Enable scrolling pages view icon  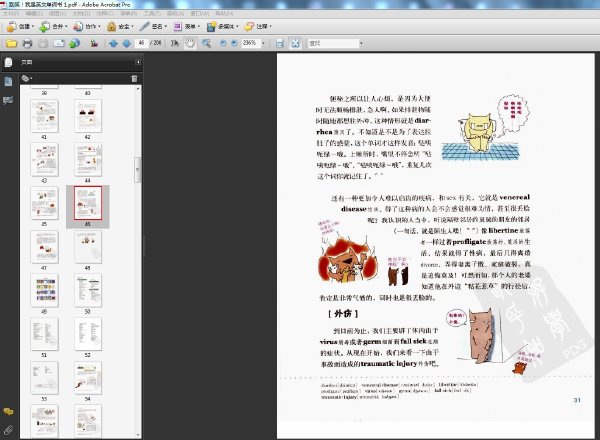(280, 43)
